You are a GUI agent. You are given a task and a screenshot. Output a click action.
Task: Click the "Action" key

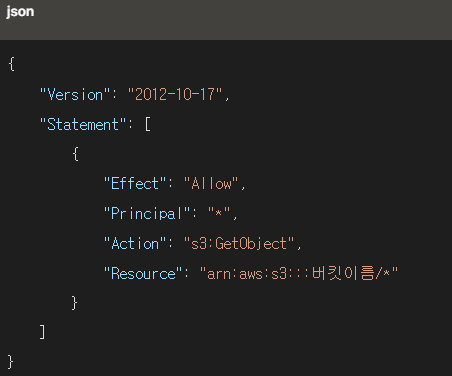coord(135,243)
